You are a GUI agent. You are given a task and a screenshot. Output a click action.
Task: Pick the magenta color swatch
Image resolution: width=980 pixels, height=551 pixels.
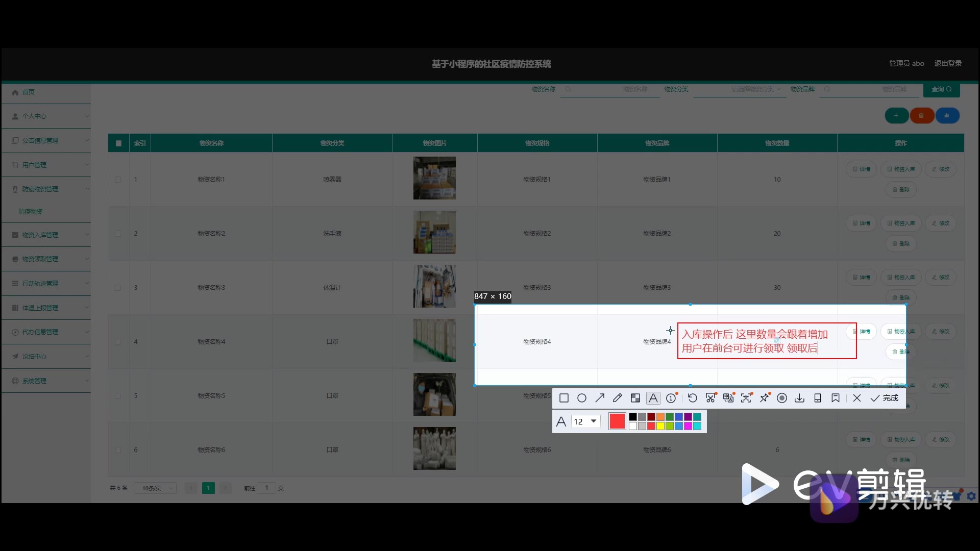(x=688, y=426)
